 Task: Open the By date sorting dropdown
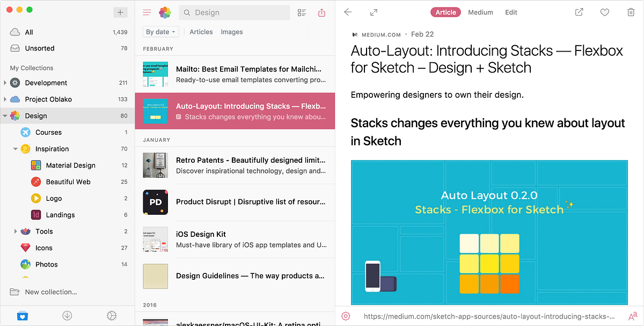coord(161,32)
